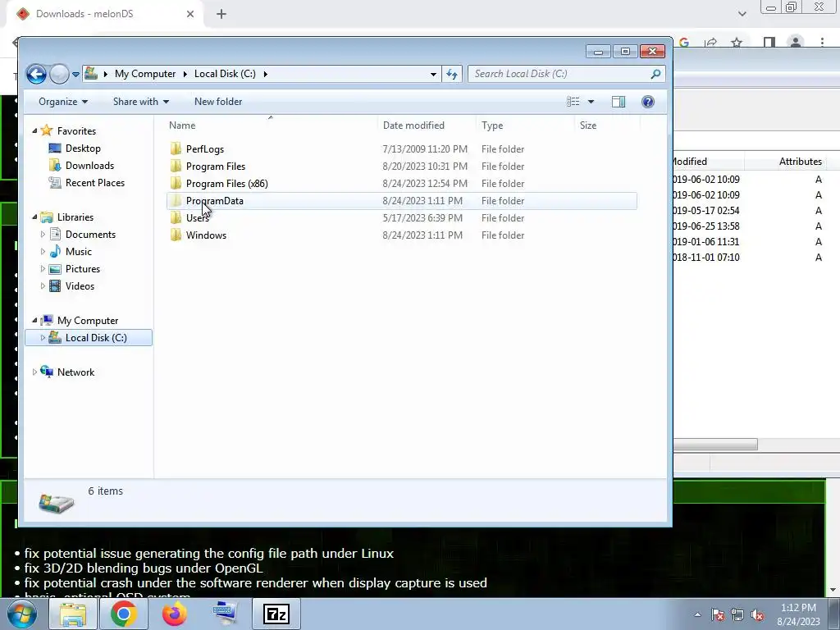Click the Action Center flag tray icon
Image resolution: width=840 pixels, height=630 pixels.
(x=718, y=614)
